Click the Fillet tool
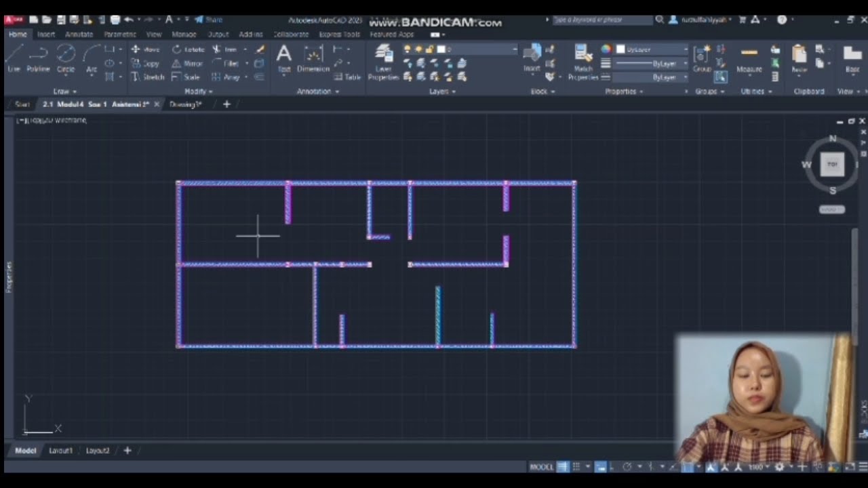The height and width of the screenshot is (488, 868). [x=226, y=64]
